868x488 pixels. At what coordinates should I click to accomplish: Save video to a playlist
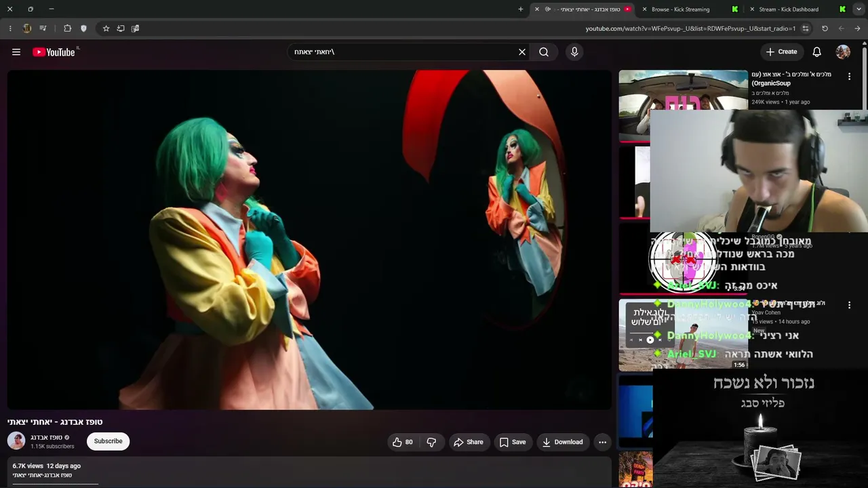pos(513,442)
